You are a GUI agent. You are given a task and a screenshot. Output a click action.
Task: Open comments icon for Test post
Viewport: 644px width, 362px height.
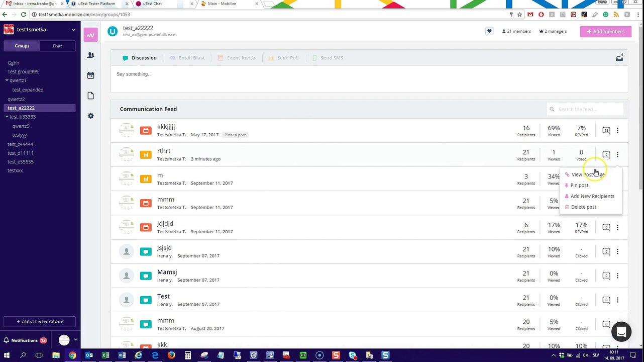coord(606,300)
